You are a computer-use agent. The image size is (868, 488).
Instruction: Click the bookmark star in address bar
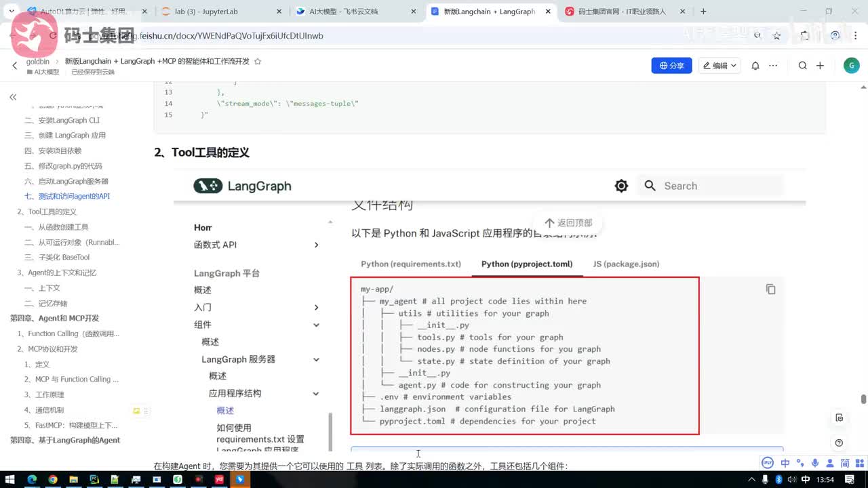(777, 35)
